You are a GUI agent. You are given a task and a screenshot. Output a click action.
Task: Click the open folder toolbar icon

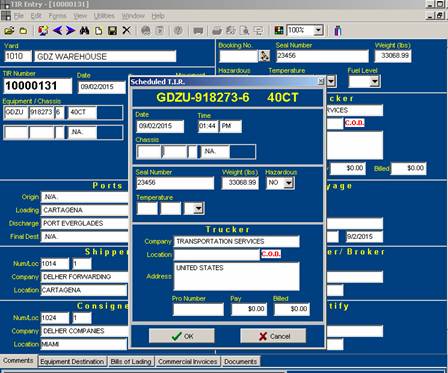coord(9,31)
